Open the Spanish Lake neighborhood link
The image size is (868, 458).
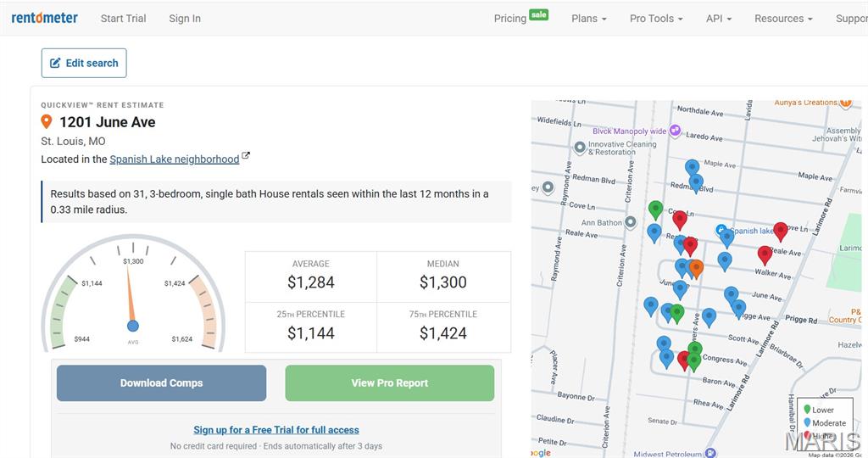tap(175, 159)
